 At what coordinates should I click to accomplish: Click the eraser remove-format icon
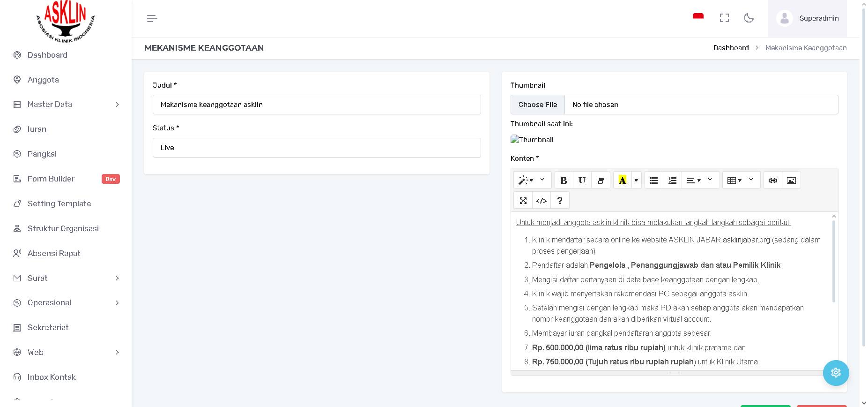[x=601, y=181]
